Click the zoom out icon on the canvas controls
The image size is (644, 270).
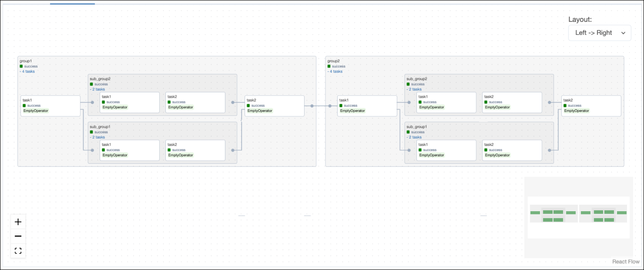(18, 236)
